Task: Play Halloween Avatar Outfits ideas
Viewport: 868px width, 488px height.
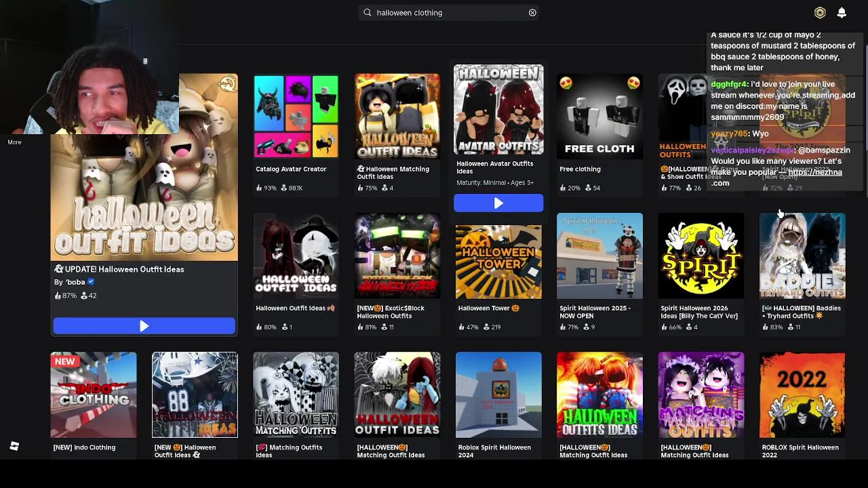Action: click(x=498, y=203)
